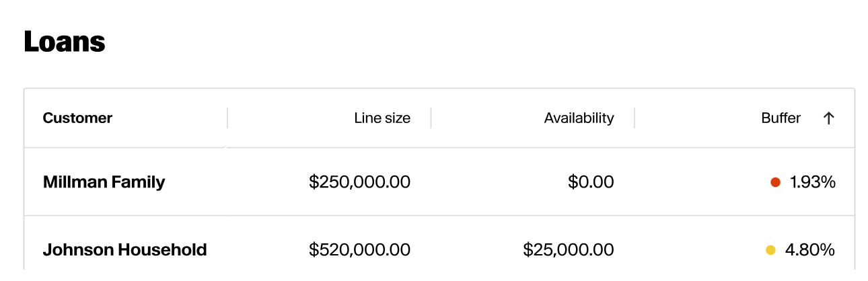The width and height of the screenshot is (868, 281).
Task: Click divider between Line size and Availability
Action: [x=431, y=118]
